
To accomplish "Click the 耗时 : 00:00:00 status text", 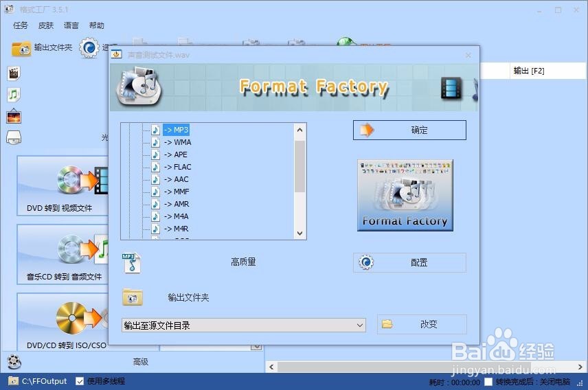I will (454, 382).
